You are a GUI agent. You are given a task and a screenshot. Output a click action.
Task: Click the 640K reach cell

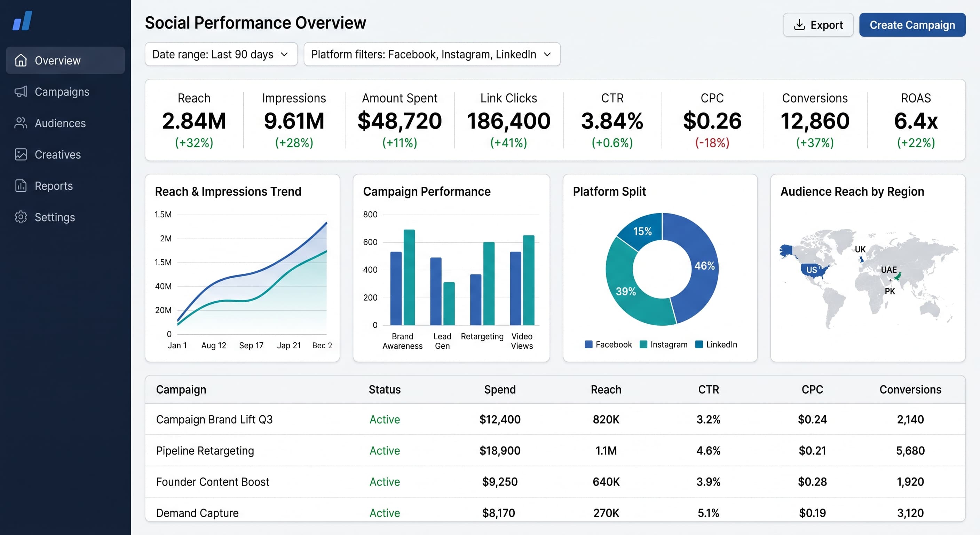click(x=606, y=482)
